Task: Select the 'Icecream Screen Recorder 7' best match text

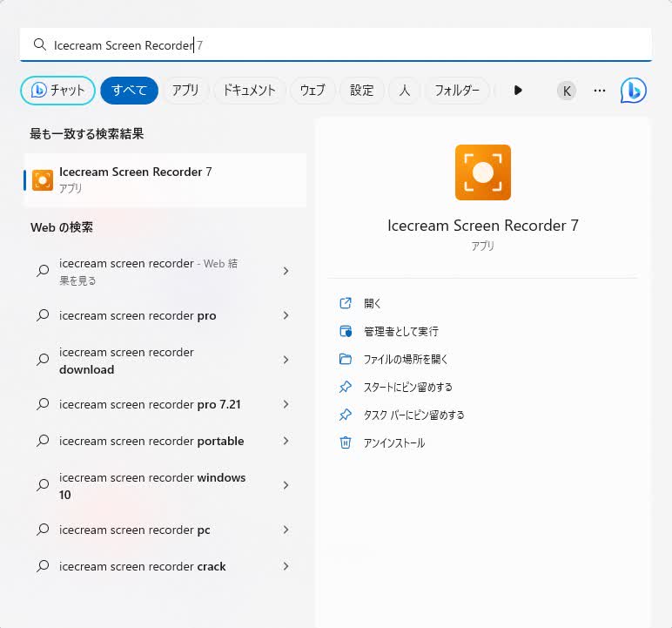Action: [136, 172]
